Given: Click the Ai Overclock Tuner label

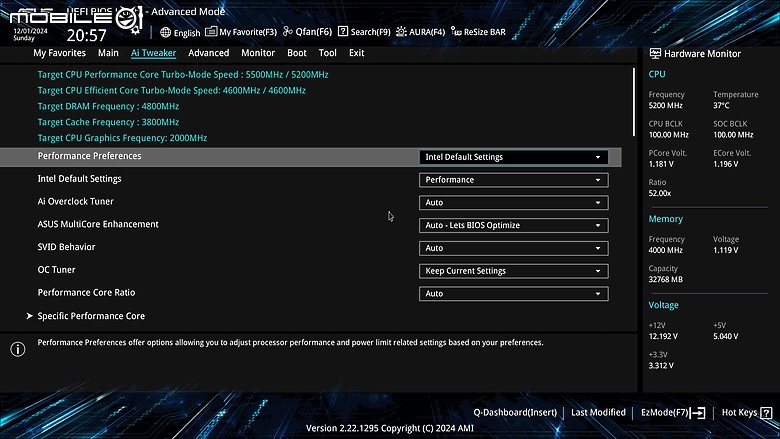Looking at the screenshot, I should pyautogui.click(x=75, y=201).
